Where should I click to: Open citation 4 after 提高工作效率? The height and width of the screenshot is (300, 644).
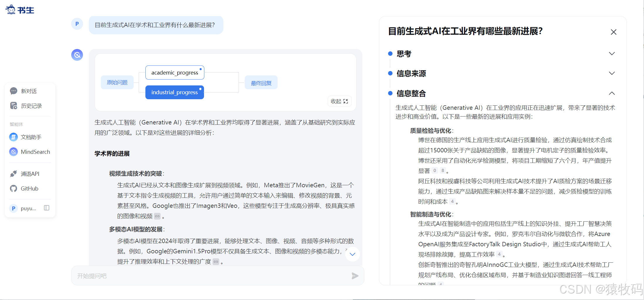tap(499, 254)
